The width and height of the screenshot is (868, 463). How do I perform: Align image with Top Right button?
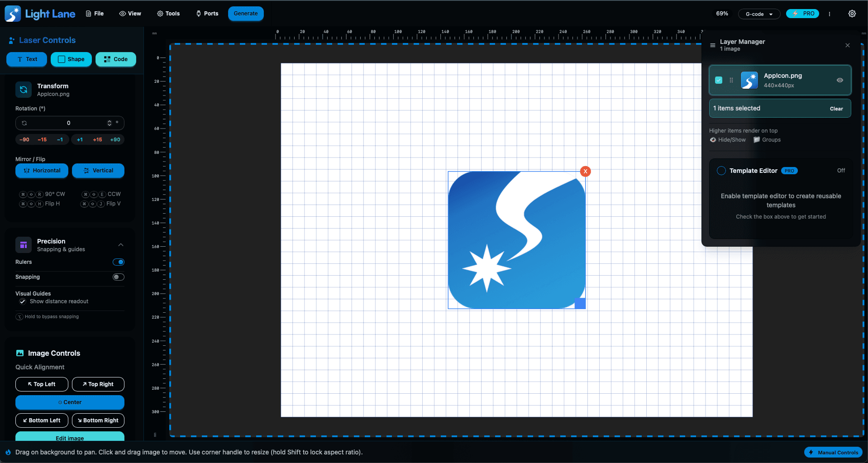click(98, 384)
